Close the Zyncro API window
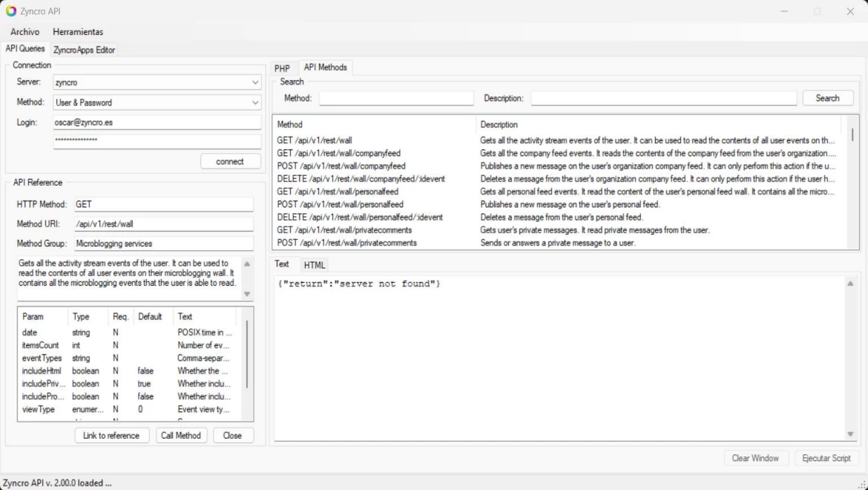The image size is (868, 490). click(x=850, y=12)
